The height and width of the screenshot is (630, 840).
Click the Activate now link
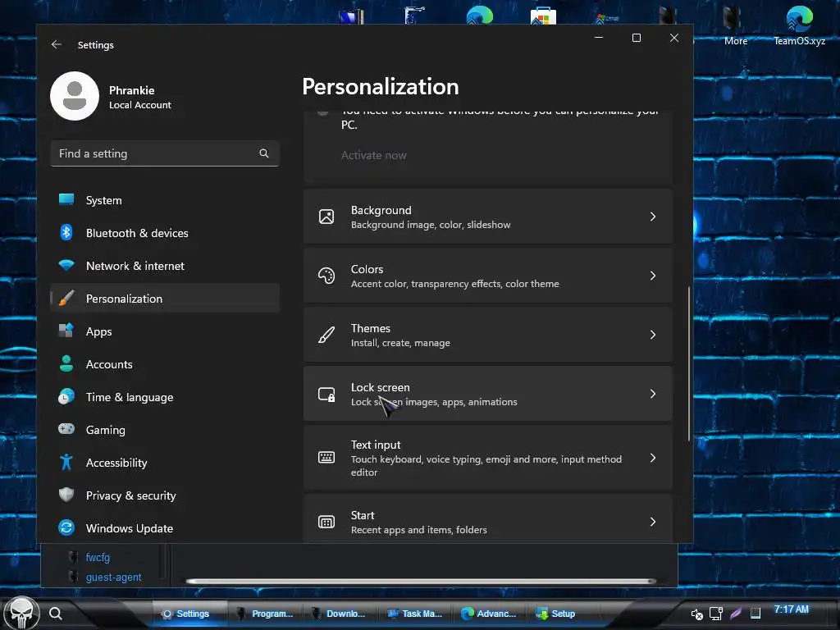point(374,155)
